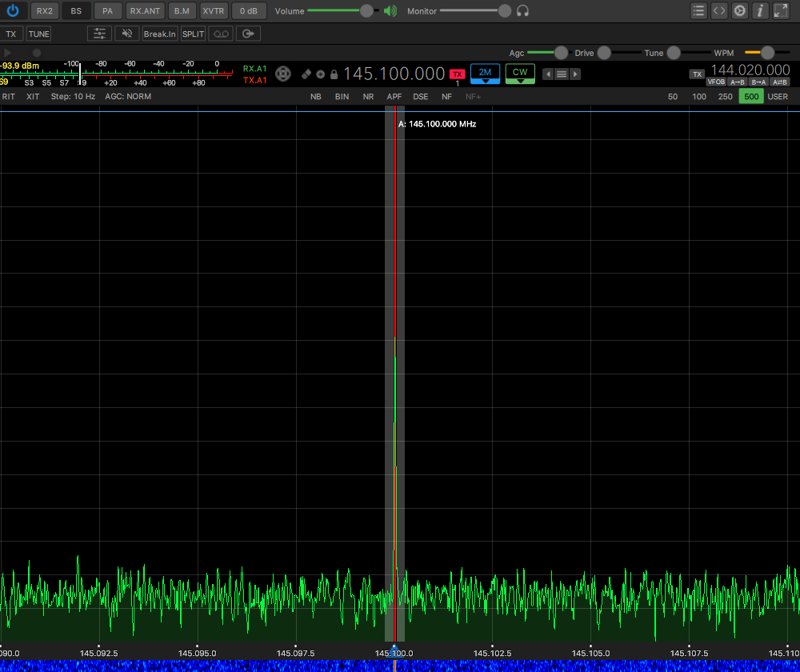Click the angle brackets icon
The width and height of the screenshot is (800, 672).
719,10
